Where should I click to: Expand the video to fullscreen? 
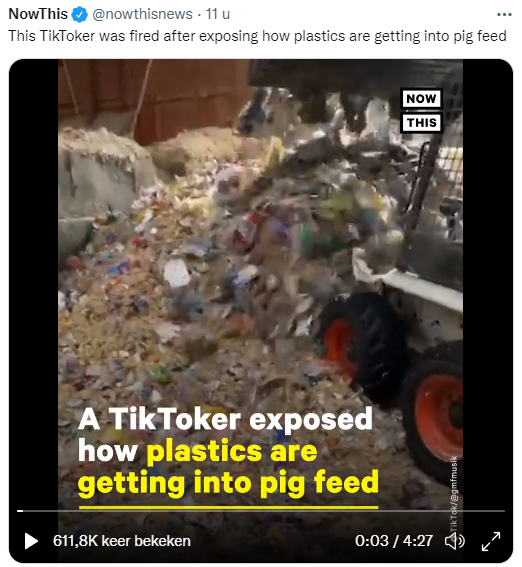pyautogui.click(x=491, y=541)
